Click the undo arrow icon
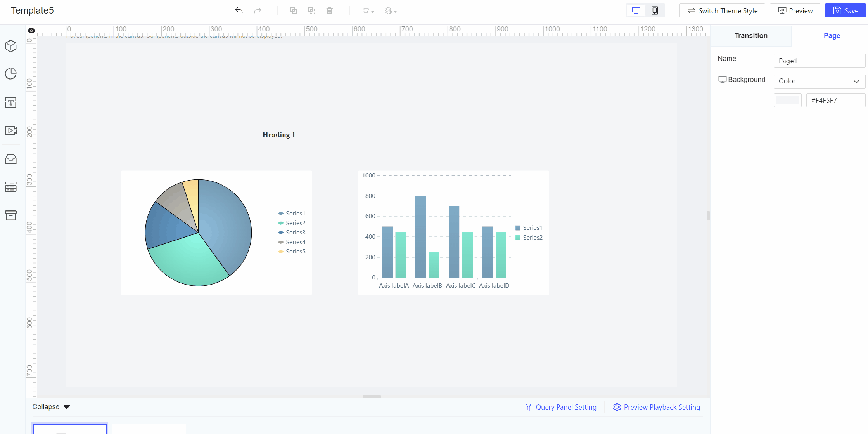Viewport: 868px width, 434px height. pyautogui.click(x=239, y=10)
